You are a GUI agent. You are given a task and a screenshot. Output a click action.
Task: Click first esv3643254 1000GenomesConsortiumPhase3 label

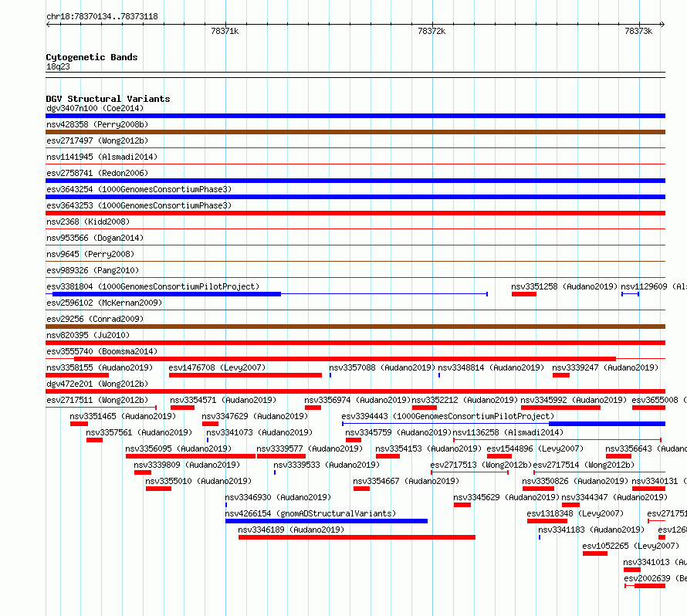click(139, 189)
